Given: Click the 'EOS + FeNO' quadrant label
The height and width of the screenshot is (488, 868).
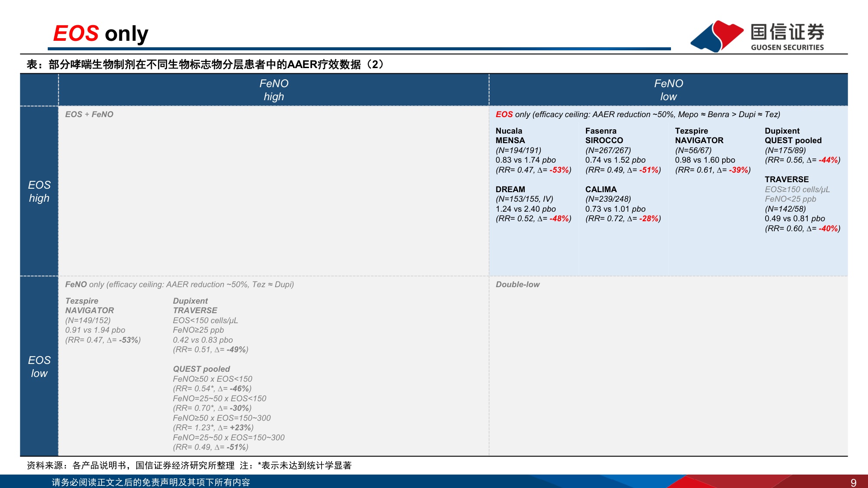Looking at the screenshot, I should point(89,115).
